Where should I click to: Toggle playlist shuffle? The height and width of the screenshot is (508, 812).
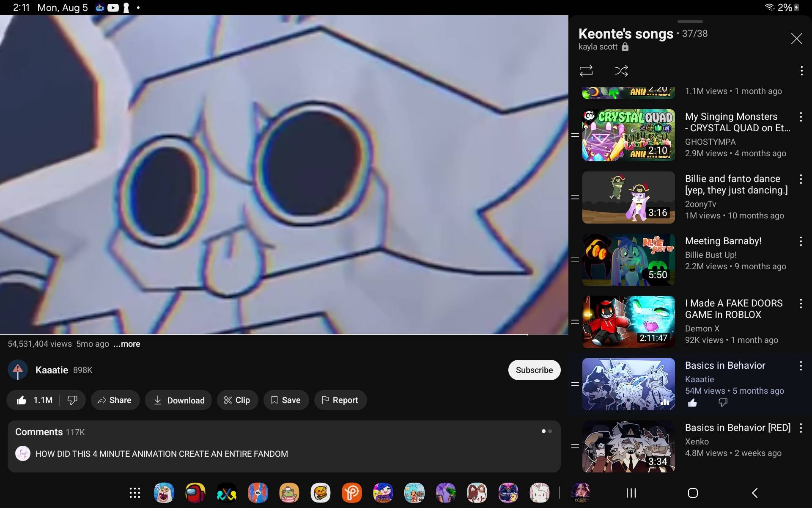click(x=621, y=71)
